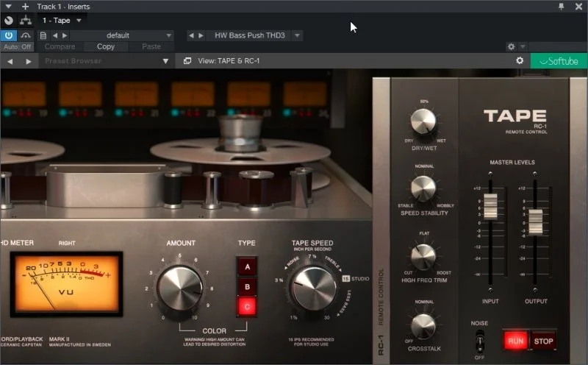Open the default preset dropdown
This screenshot has height=365, width=588.
121,35
